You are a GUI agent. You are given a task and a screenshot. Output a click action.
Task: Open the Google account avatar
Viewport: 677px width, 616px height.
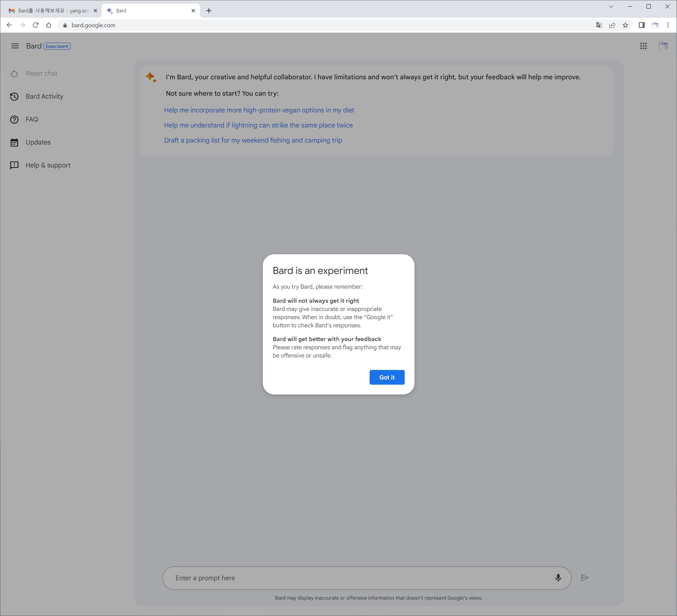click(x=663, y=46)
